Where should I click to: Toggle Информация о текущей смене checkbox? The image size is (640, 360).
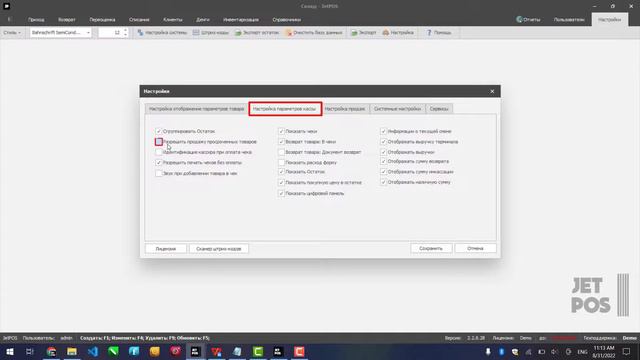(x=383, y=131)
